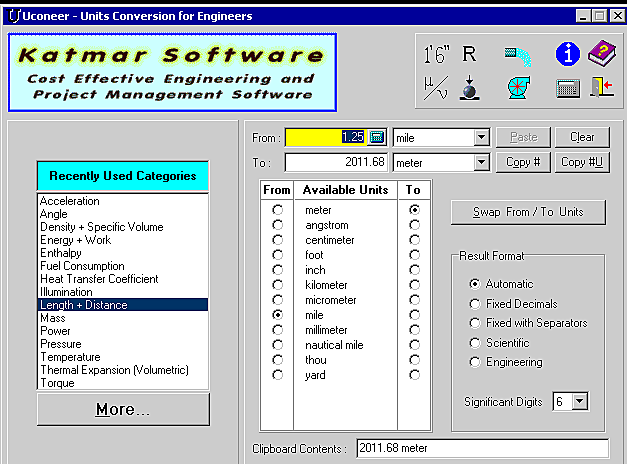Click the More... categories button
This screenshot has height=464, width=627.
click(x=123, y=410)
